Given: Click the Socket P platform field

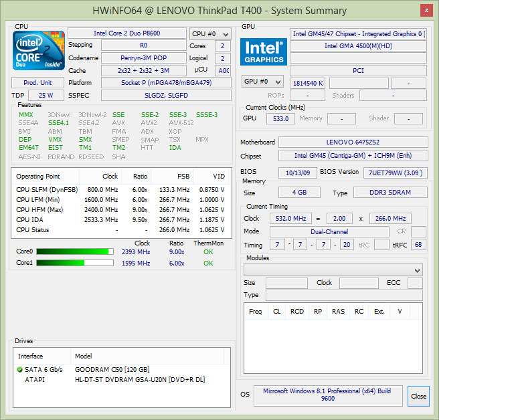Looking at the screenshot, I should [166, 82].
